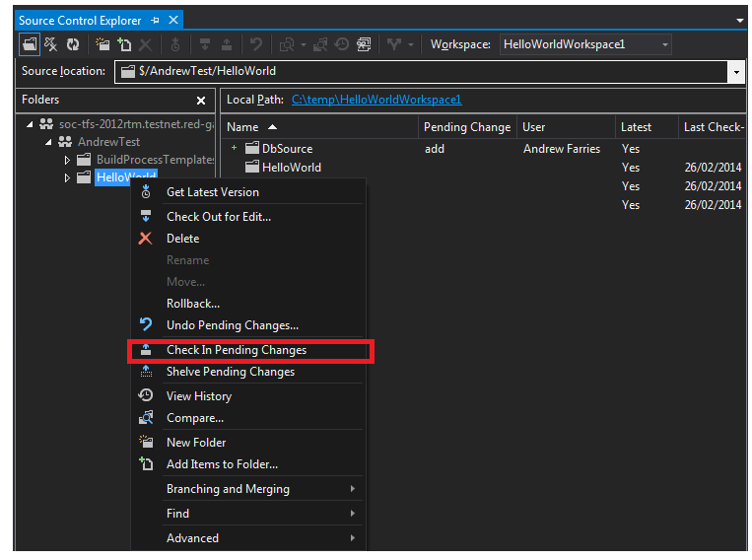The height and width of the screenshot is (560, 752).
Task: Choose Shelve Pending Changes menu entry
Action: click(231, 372)
